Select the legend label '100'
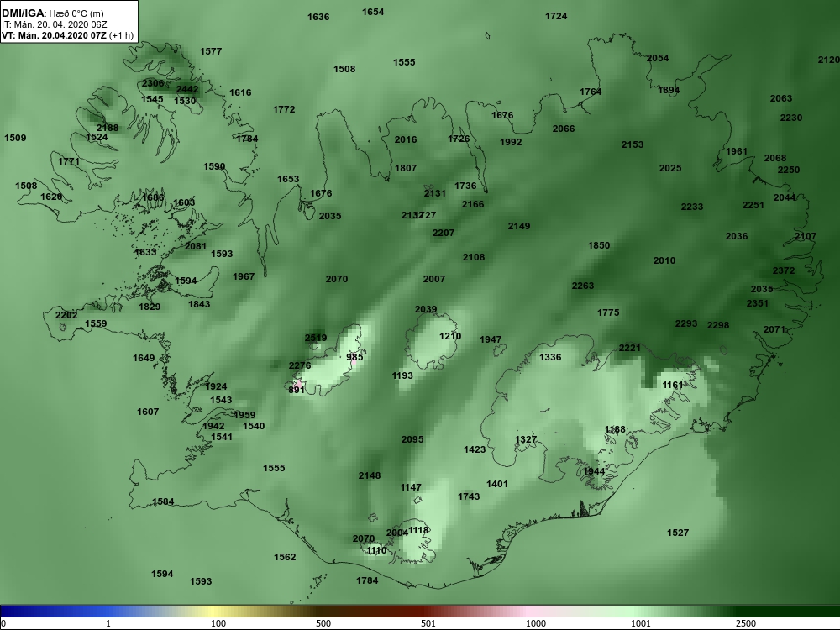Screen dimensions: 840x630 (218, 623)
